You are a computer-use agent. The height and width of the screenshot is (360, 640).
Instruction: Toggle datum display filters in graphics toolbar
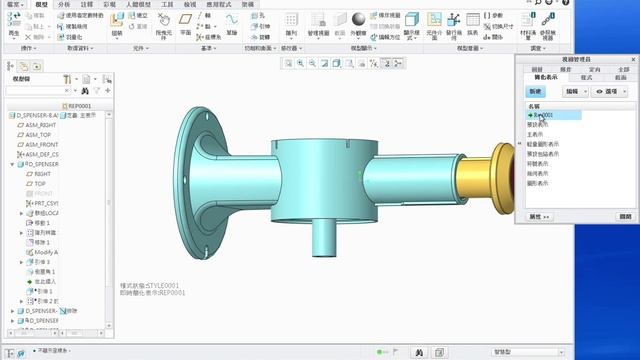(x=373, y=63)
